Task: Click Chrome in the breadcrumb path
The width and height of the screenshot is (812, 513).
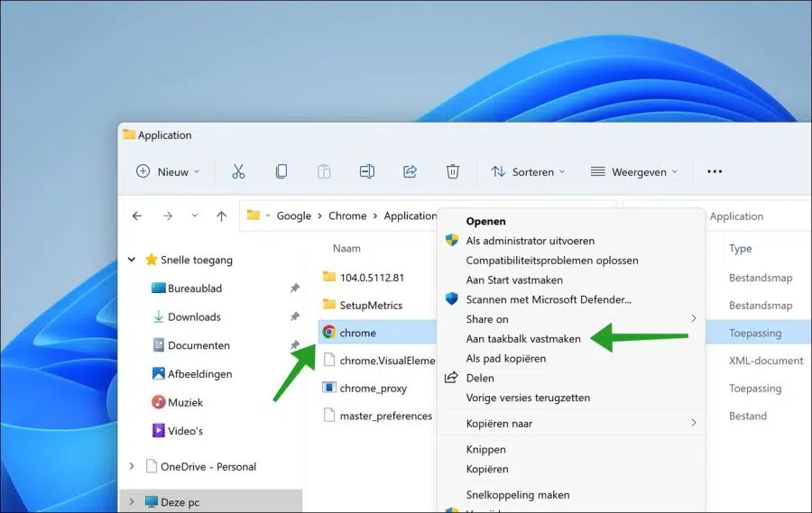Action: point(347,215)
